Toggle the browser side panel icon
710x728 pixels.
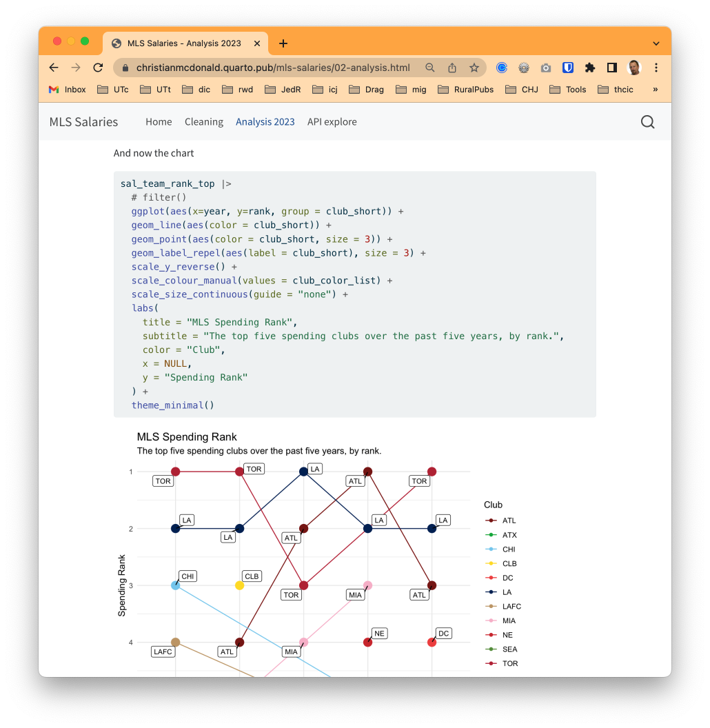(x=611, y=68)
